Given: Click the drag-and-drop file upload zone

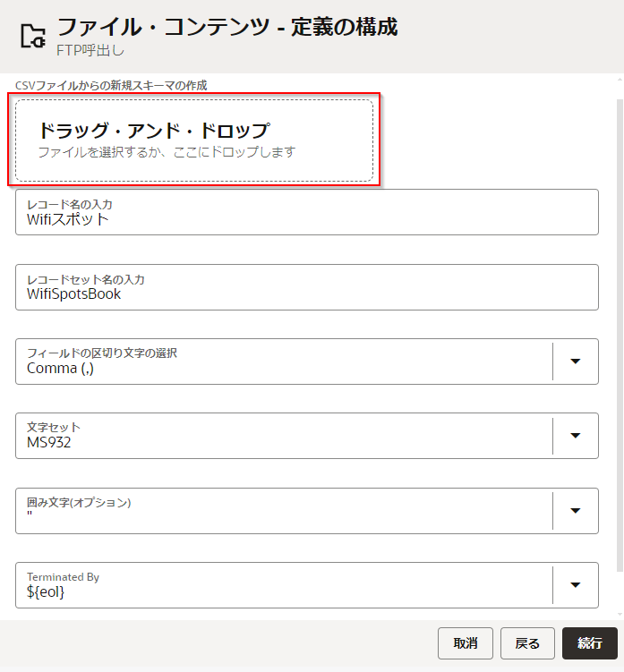Looking at the screenshot, I should click(x=194, y=140).
